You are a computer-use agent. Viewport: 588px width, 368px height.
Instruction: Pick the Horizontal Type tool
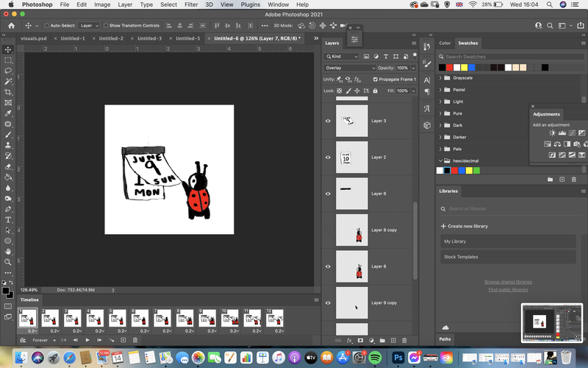click(8, 219)
